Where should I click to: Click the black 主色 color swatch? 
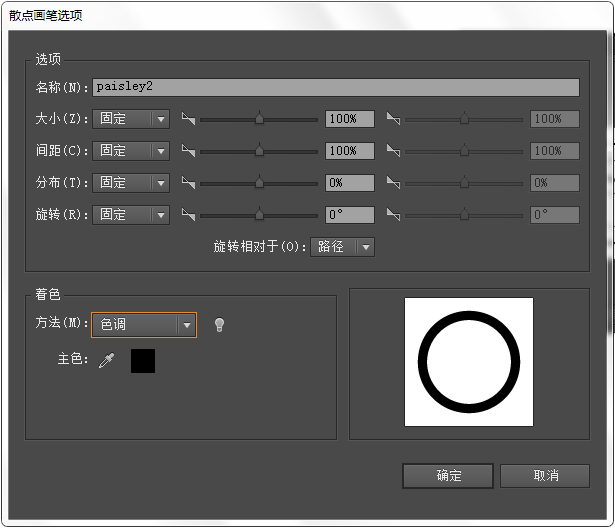pyautogui.click(x=143, y=361)
